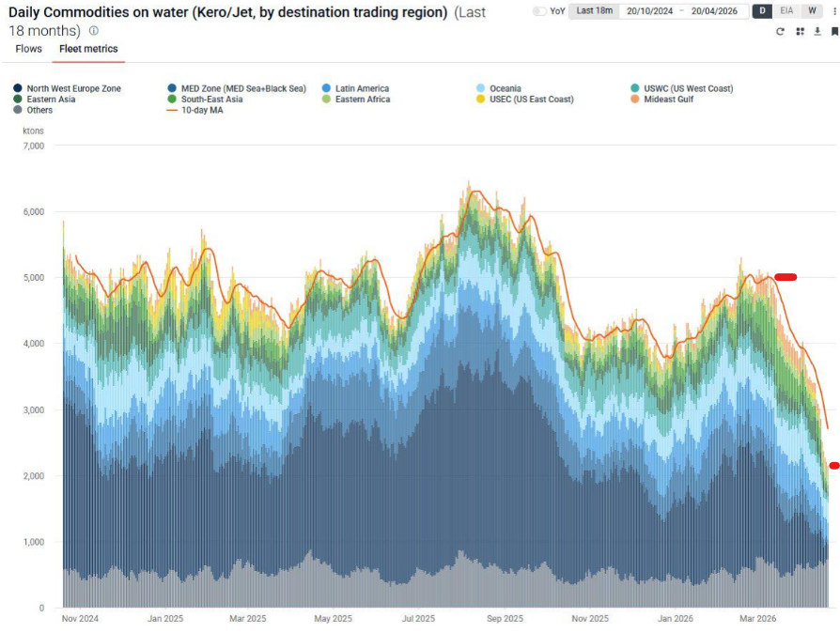
Task: Hide the North West Europe Zone series
Action: click(x=67, y=88)
